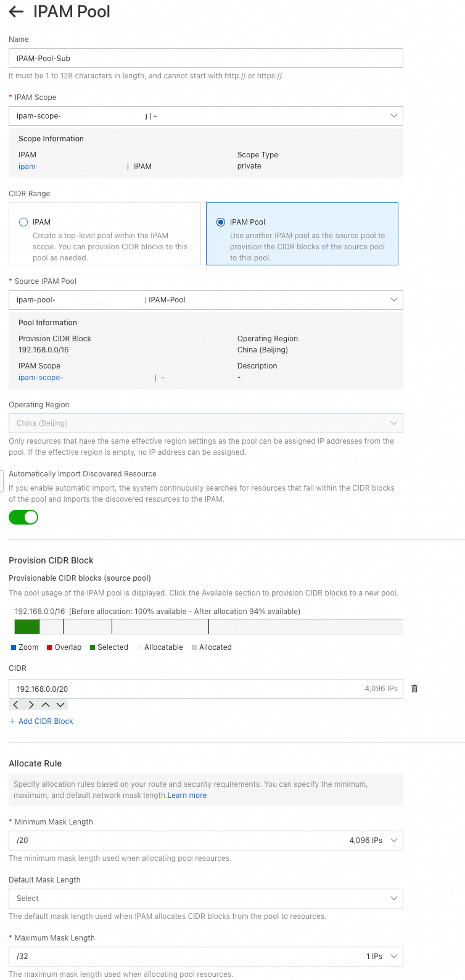Viewport: 465px width, 980px height.
Task: Click the back arrow beside IPAM Pool title
Action: (16, 12)
